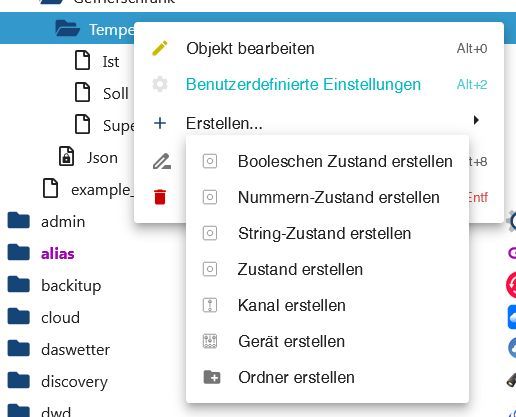Expand the Erstellen submenu arrow
516x417 pixels.
pyautogui.click(x=476, y=120)
